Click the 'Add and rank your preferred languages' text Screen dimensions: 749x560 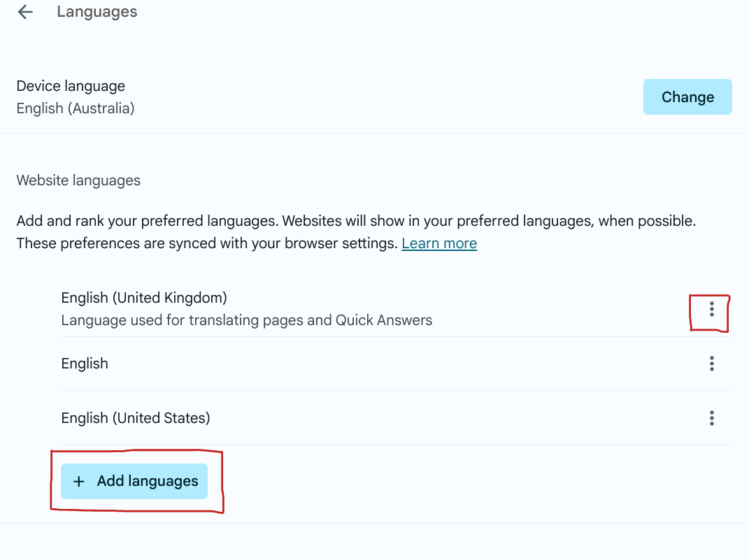coord(148,222)
